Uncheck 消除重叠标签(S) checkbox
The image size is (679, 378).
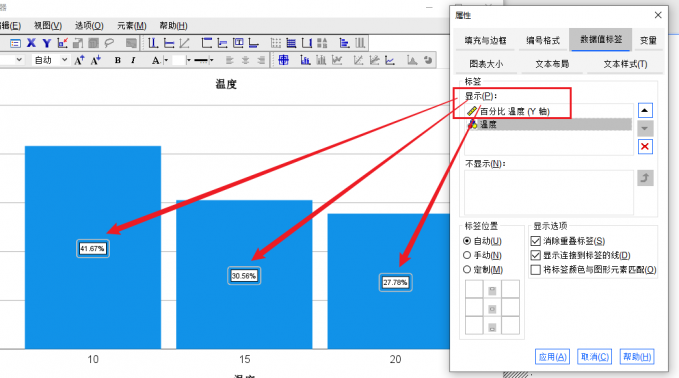pos(536,241)
